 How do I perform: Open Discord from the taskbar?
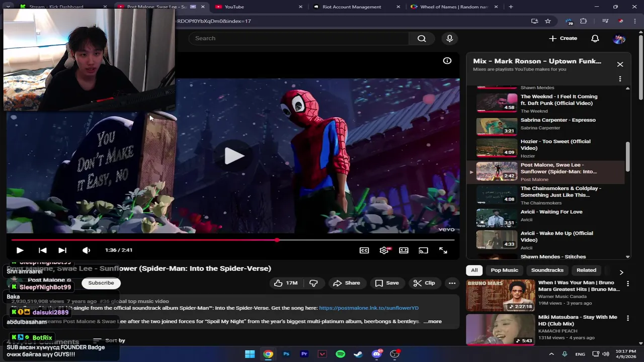pos(377,354)
